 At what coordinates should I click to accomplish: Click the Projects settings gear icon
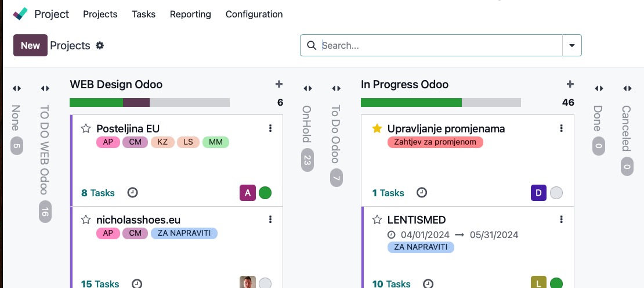pos(100,45)
